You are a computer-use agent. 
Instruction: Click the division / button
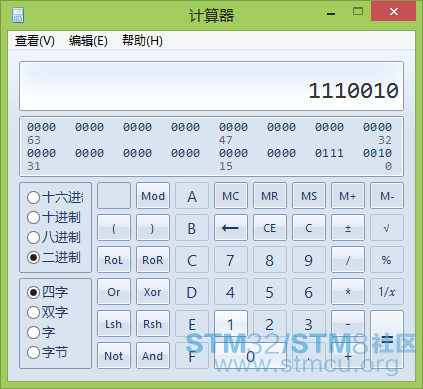pos(348,260)
